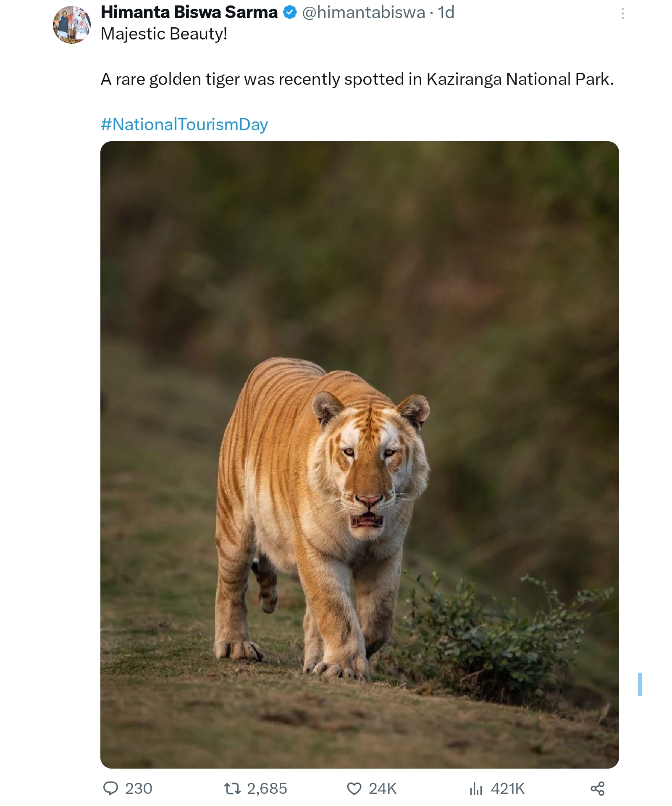Viewport: 672px width, 806px height.
Task: Open the #NationalTourismDay hashtag
Action: tap(184, 124)
